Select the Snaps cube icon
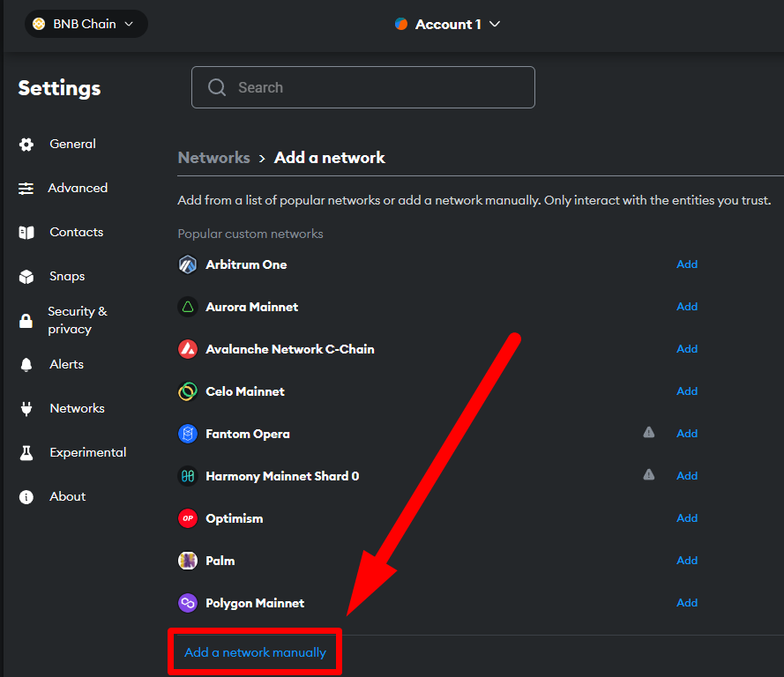The height and width of the screenshot is (677, 784). pos(26,277)
